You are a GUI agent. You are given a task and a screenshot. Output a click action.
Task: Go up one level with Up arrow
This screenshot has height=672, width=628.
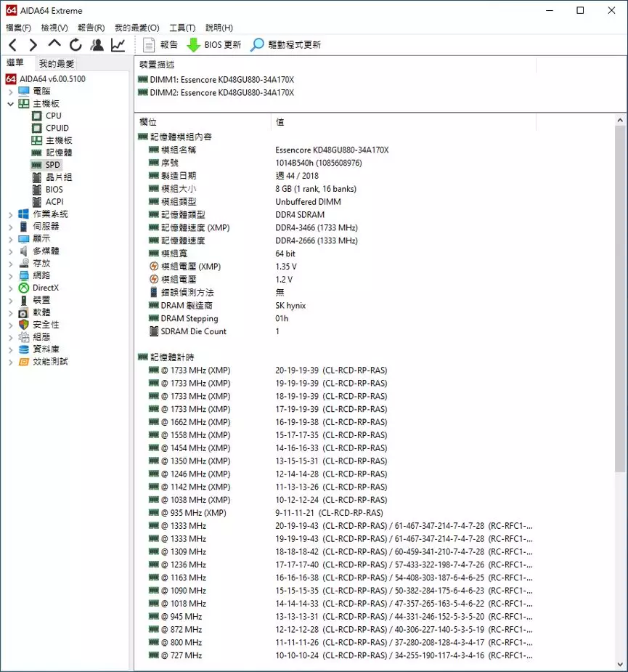[x=54, y=45]
